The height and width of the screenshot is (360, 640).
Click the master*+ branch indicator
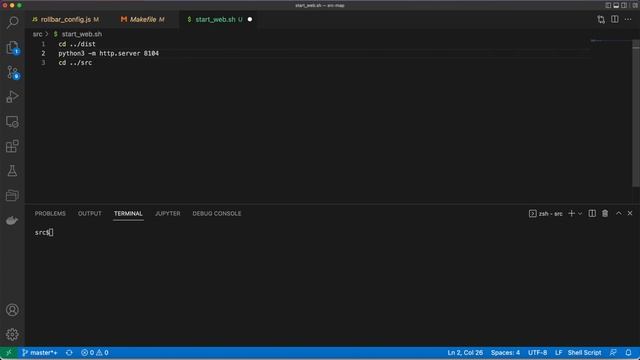pos(40,353)
